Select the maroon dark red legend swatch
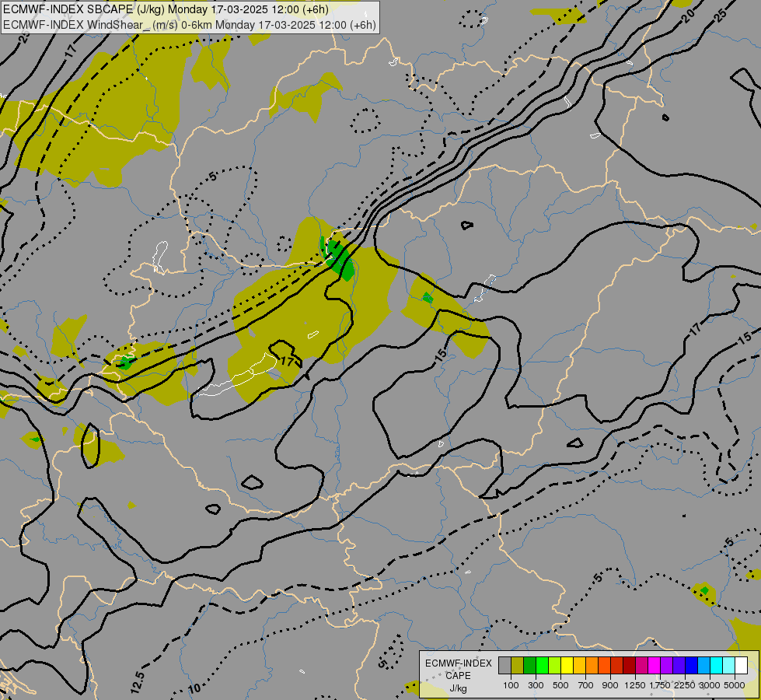The height and width of the screenshot is (700, 761). (x=629, y=666)
